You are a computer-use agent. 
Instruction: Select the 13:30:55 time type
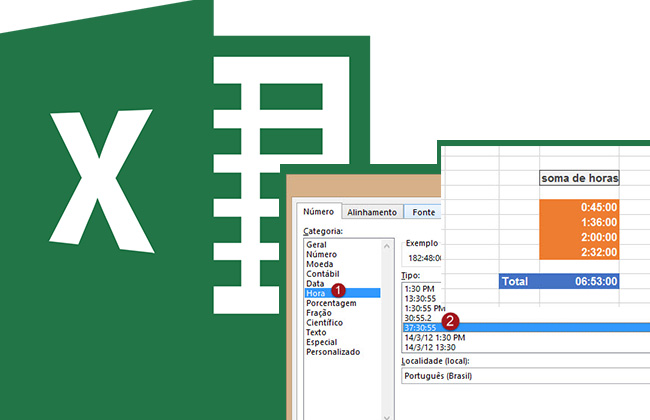tap(420, 299)
